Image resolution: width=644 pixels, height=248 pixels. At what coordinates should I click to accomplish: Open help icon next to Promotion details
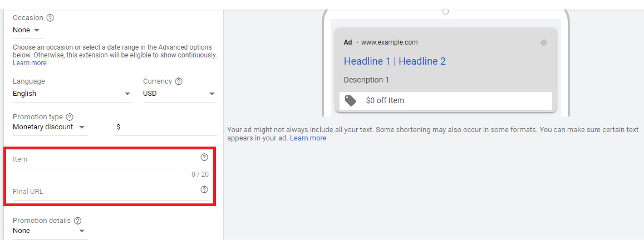click(77, 221)
